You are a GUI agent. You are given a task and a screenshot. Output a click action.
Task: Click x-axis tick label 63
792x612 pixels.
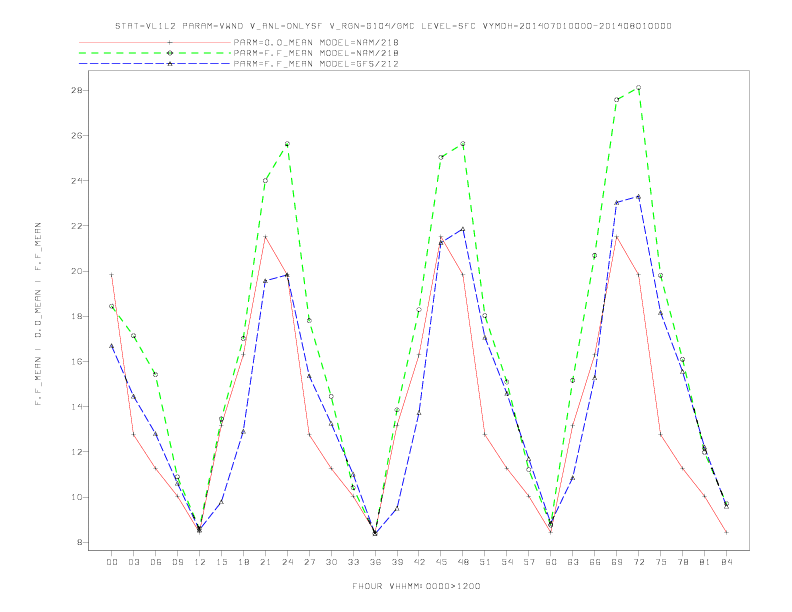(573, 562)
